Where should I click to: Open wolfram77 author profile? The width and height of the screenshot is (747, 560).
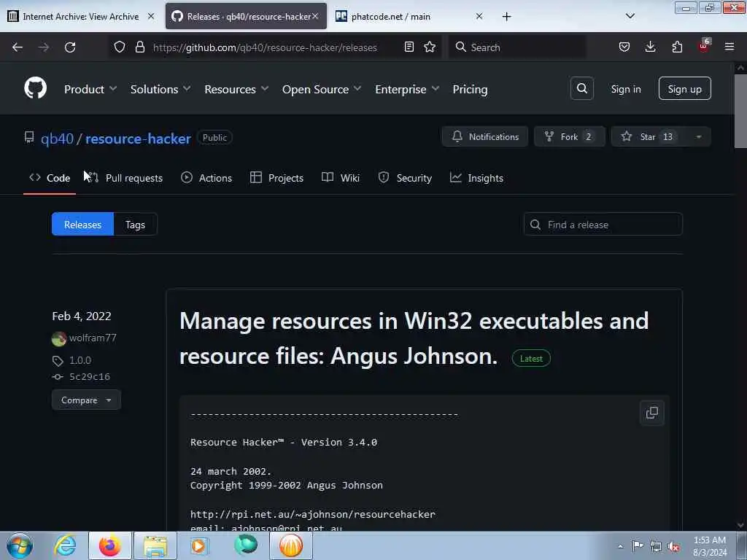pos(93,338)
